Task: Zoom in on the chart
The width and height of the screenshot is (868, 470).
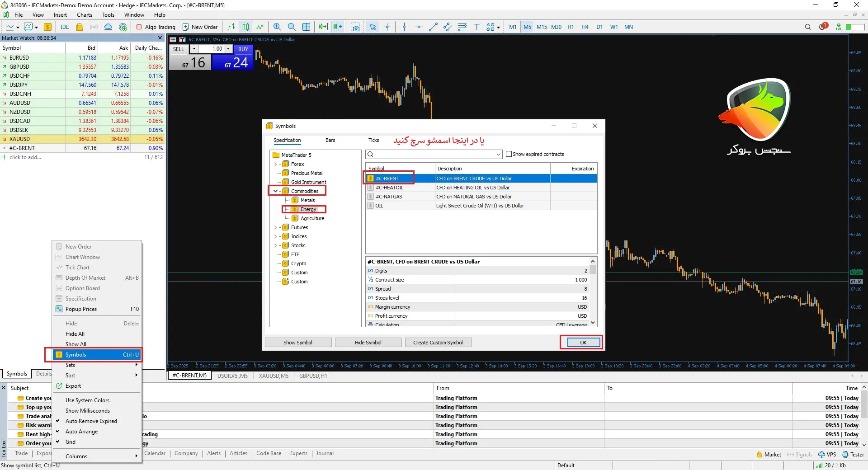Action: tap(277, 27)
